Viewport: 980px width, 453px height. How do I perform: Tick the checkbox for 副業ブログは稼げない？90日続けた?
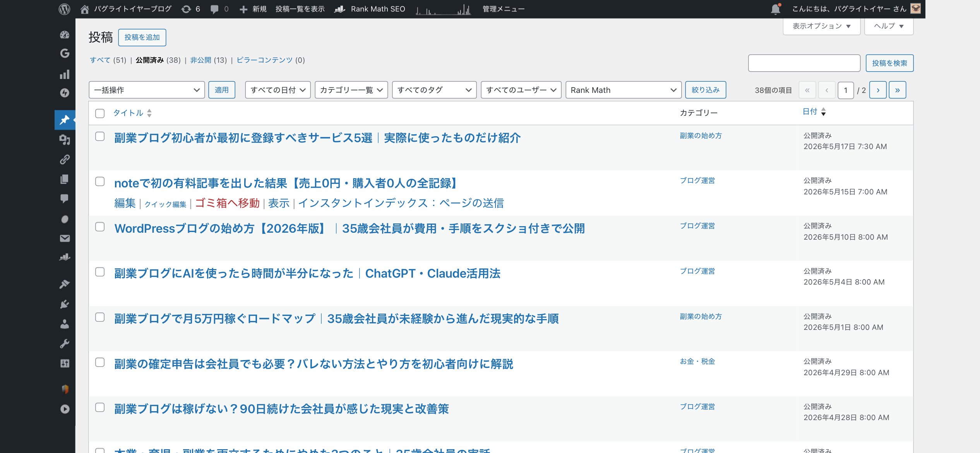click(100, 407)
